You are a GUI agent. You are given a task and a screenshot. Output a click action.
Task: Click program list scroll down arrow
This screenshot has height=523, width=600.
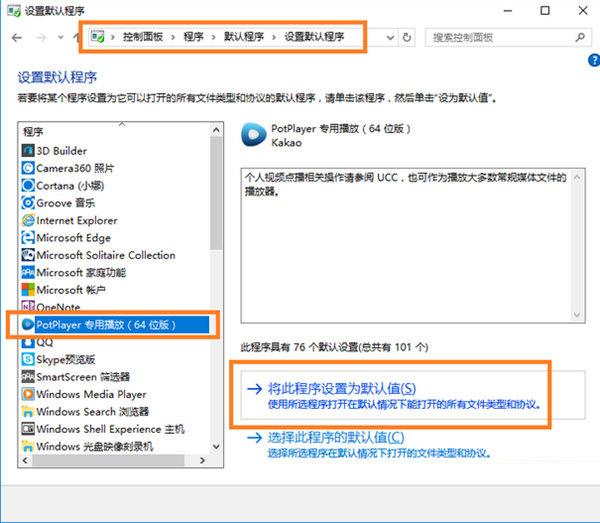pyautogui.click(x=216, y=446)
